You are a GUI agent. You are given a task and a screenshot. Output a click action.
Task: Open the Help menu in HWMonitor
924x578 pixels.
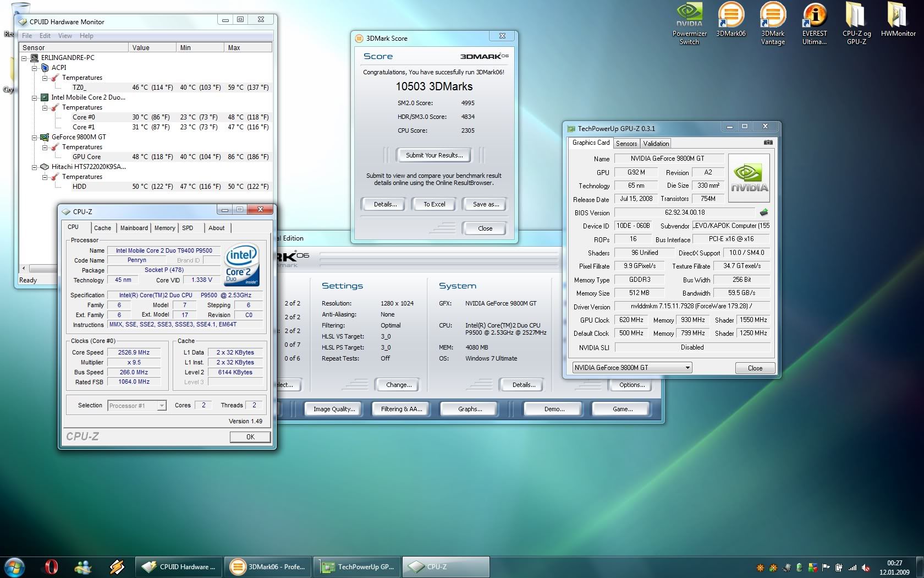click(86, 36)
